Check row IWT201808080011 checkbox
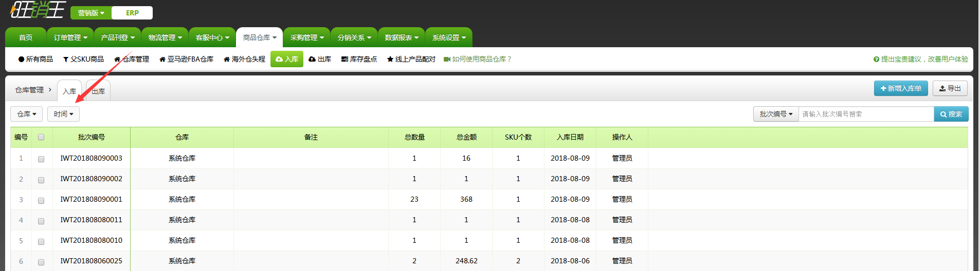The image size is (980, 271). pos(41,221)
